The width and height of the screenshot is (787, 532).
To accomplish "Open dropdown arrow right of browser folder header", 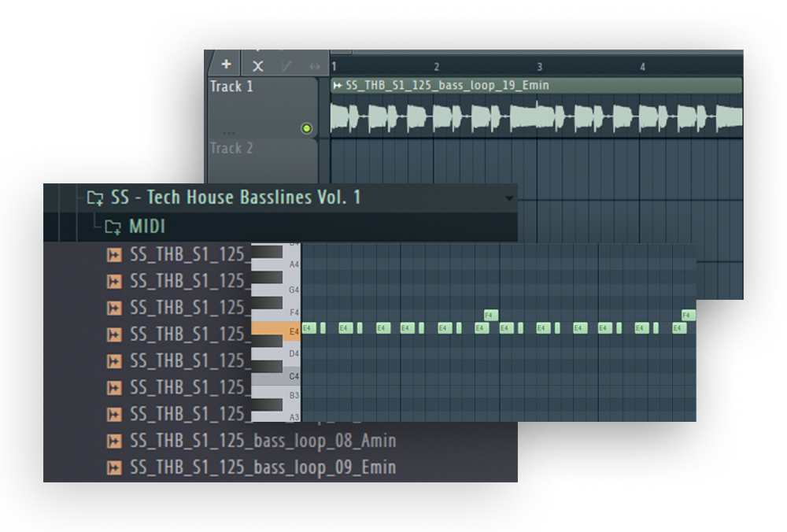I will pos(509,198).
